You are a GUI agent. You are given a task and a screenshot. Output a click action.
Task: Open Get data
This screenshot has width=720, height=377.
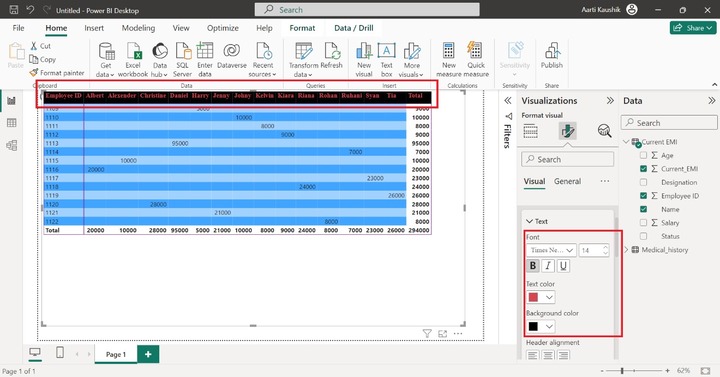click(106, 60)
